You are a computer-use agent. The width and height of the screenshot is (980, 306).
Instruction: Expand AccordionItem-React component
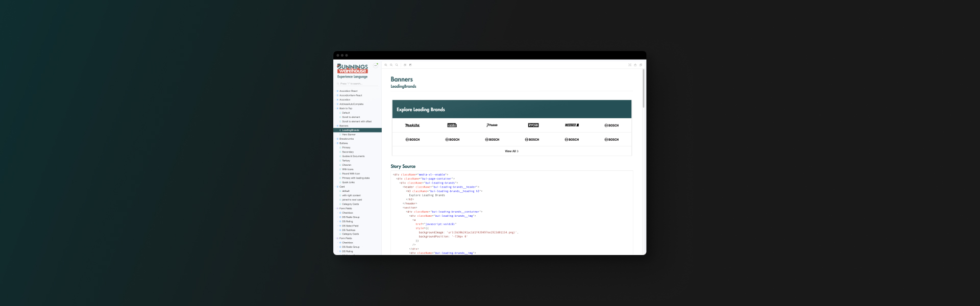click(x=351, y=95)
